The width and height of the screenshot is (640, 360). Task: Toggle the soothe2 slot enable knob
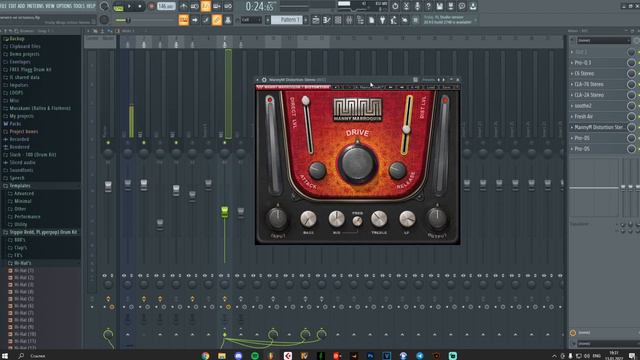[631, 106]
